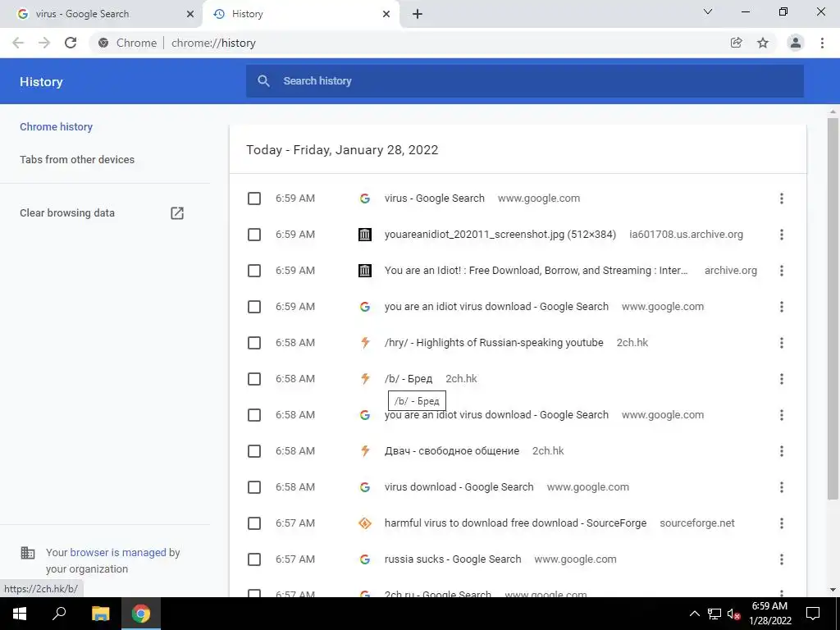Select 'Chrome history' in sidebar
This screenshot has width=840, height=630.
(57, 127)
